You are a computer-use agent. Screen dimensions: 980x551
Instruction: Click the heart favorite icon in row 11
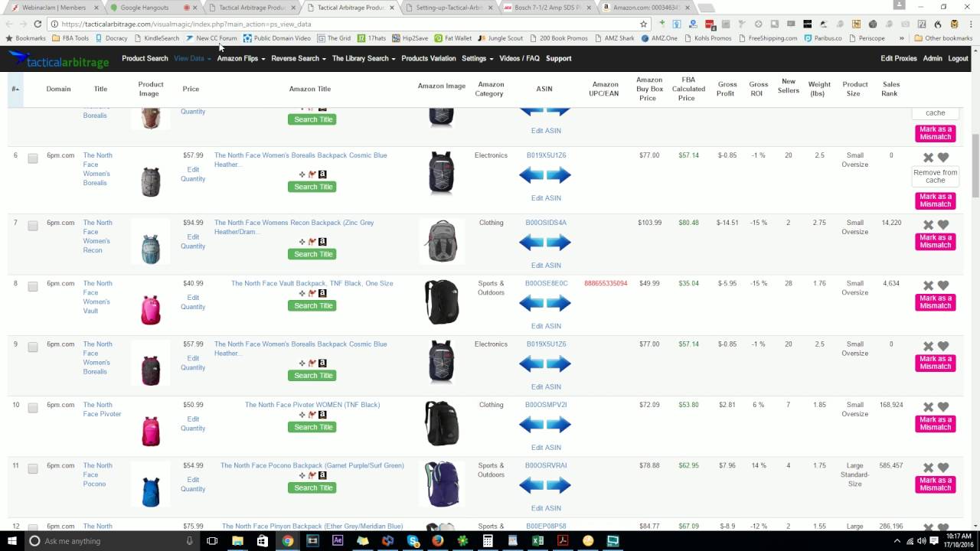pos(943,468)
